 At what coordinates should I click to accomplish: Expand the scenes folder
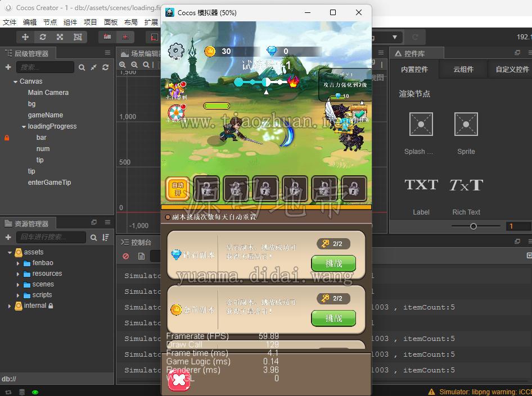[x=18, y=285]
